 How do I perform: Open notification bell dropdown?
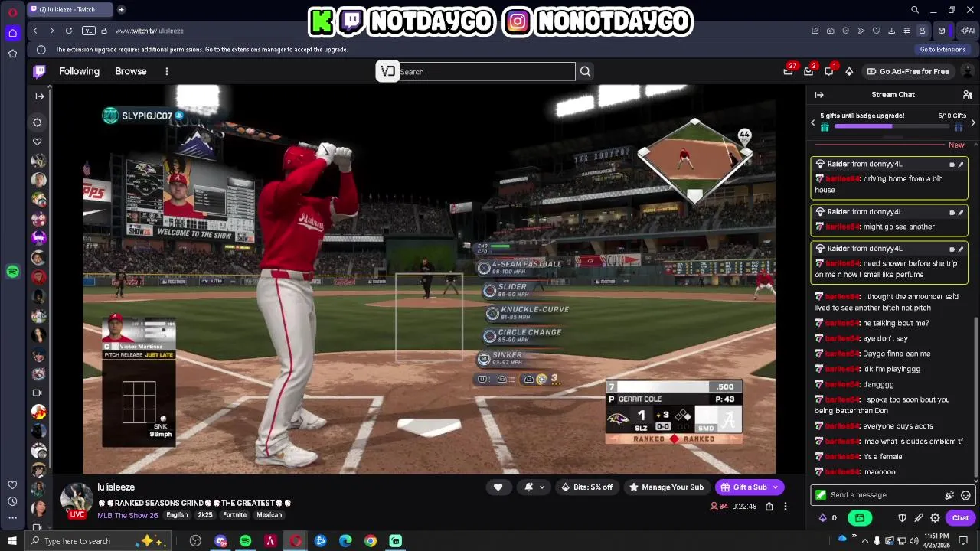pyautogui.click(x=534, y=487)
